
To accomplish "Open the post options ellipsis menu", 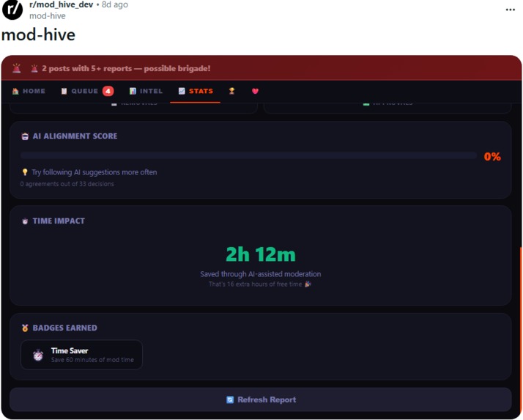I will click(x=510, y=10).
